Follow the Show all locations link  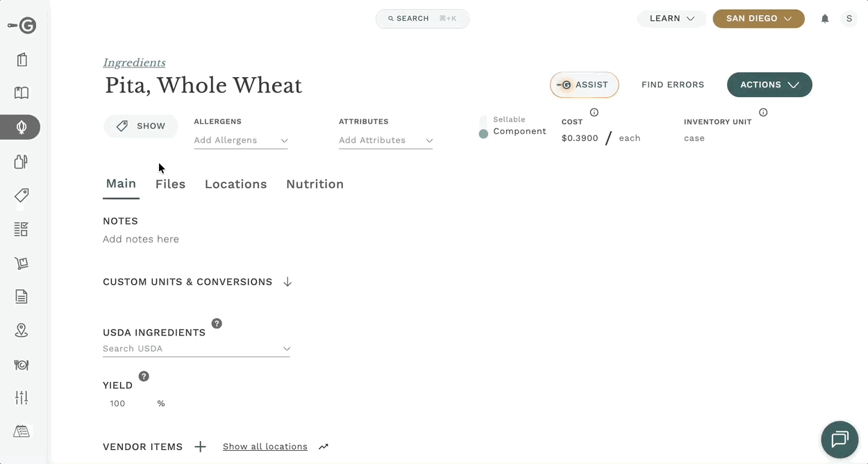pyautogui.click(x=265, y=447)
